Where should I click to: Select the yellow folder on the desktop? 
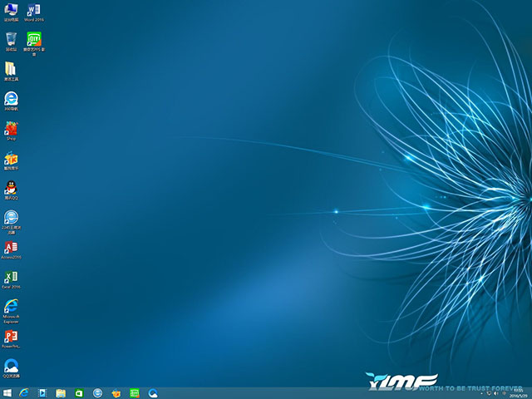coord(11,69)
